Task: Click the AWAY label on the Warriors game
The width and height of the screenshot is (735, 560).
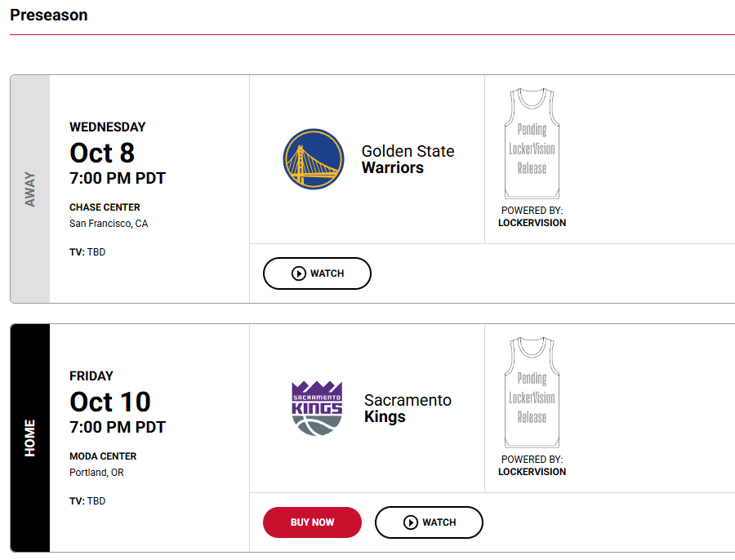Action: tap(30, 189)
